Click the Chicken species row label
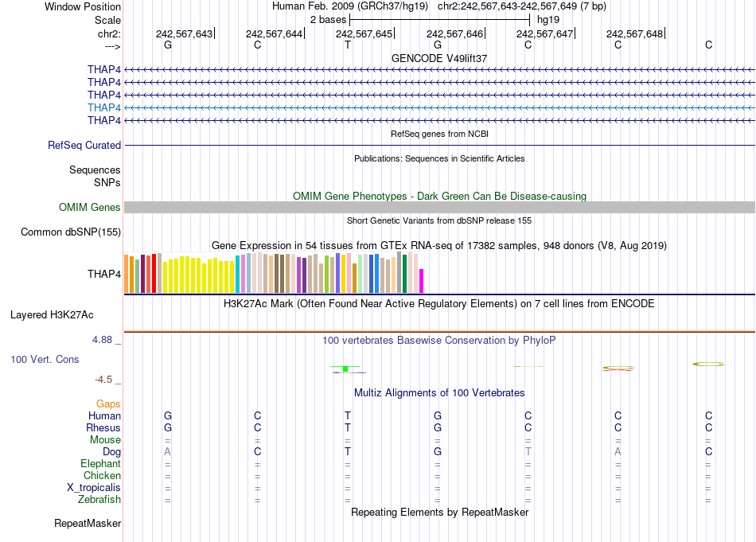This screenshot has width=756, height=542. click(102, 476)
